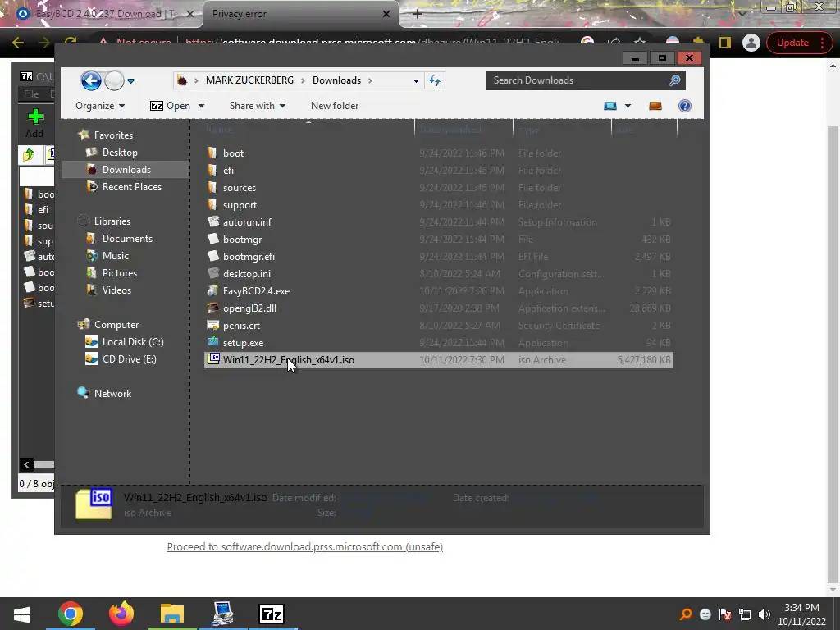Viewport: 840px width, 630px height.
Task: Open the recent locations dropdown arrow
Action: (130, 81)
